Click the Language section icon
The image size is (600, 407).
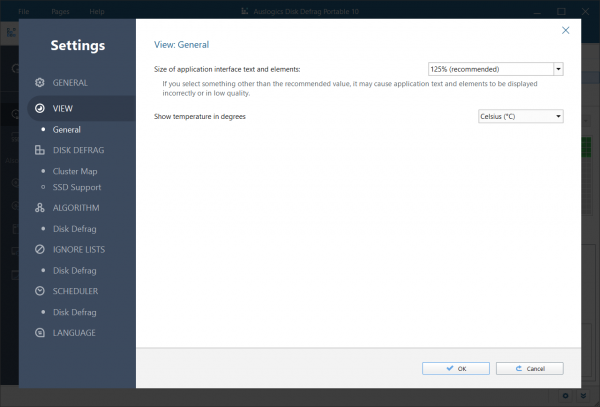39,332
